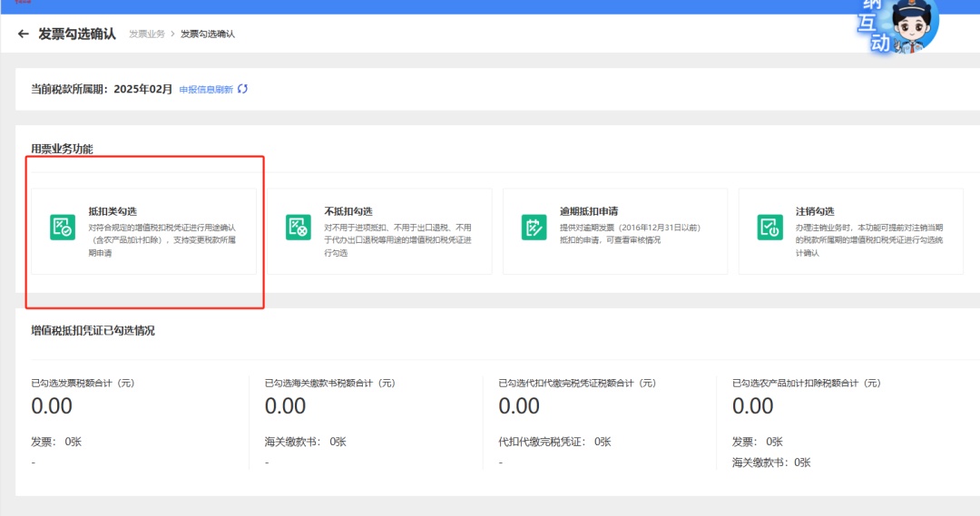Click 当前税款所属期：2025年02月 text

[x=102, y=89]
